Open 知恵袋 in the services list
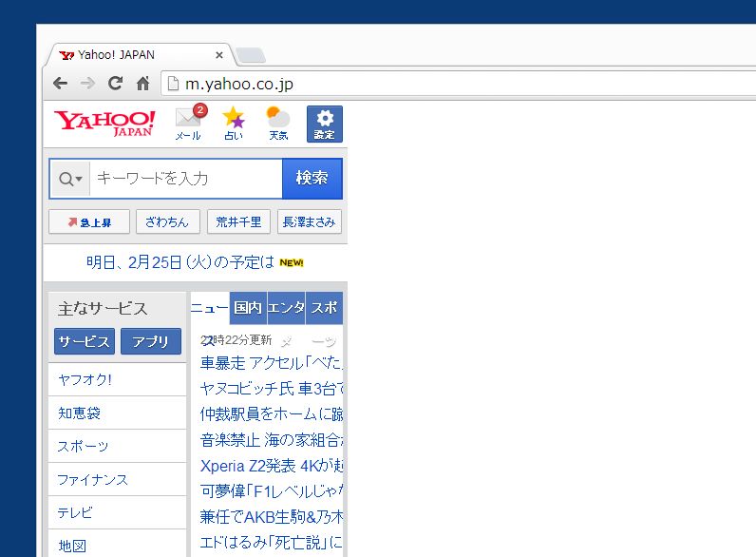The image size is (756, 557). 117,413
